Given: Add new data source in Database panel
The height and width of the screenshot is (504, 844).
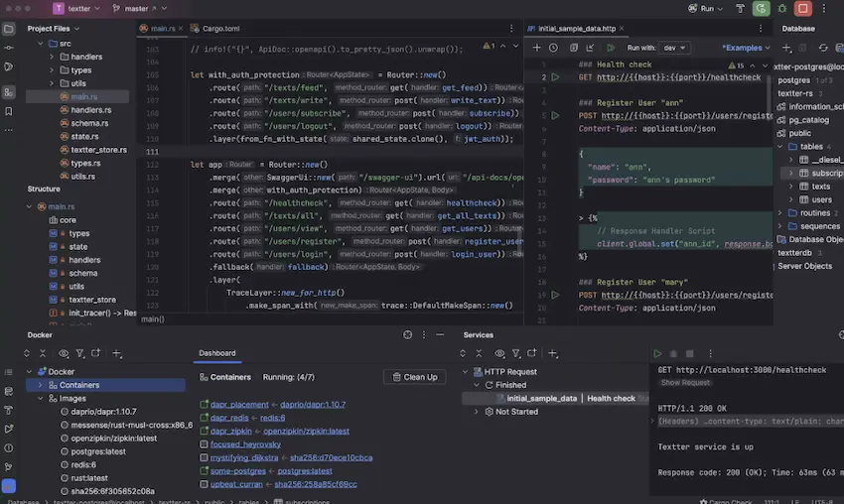Looking at the screenshot, I should 786,48.
